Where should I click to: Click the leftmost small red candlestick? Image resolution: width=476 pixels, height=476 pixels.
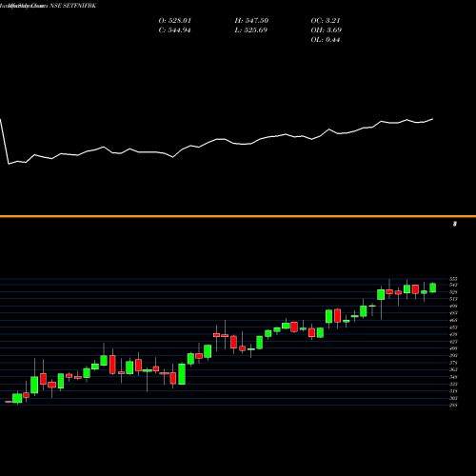coord(9,402)
